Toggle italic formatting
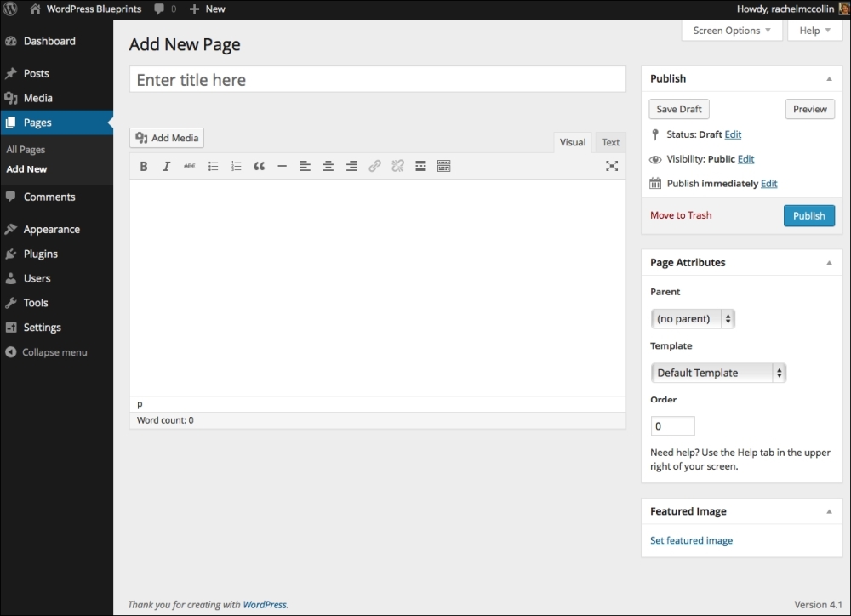Image resolution: width=851 pixels, height=616 pixels. pos(167,166)
